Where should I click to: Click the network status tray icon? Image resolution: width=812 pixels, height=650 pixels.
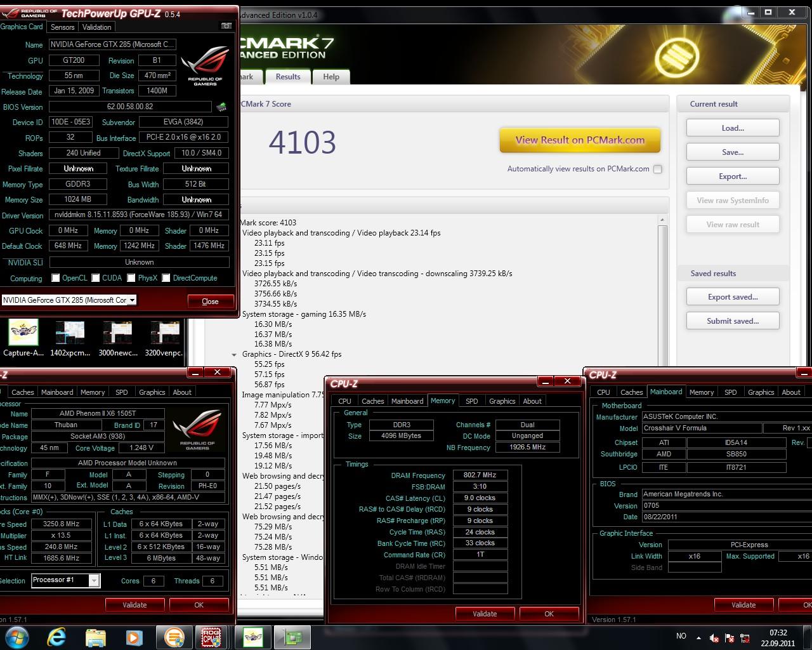click(x=745, y=638)
